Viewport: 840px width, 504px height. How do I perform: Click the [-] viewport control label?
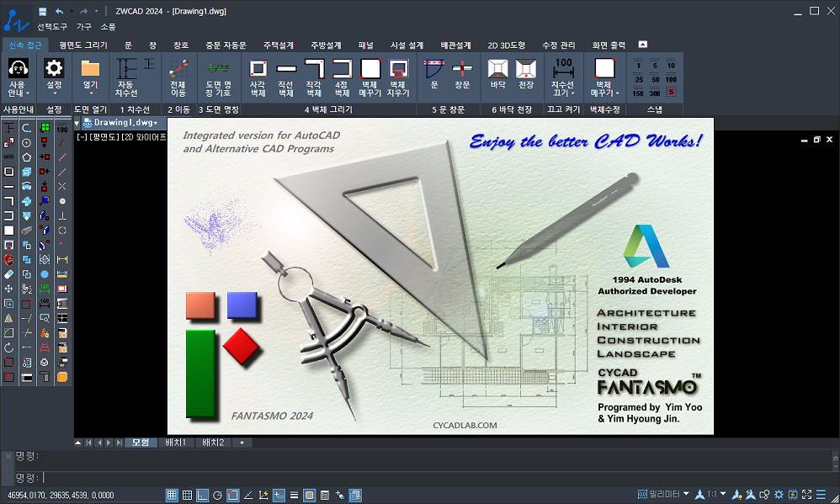pyautogui.click(x=82, y=137)
